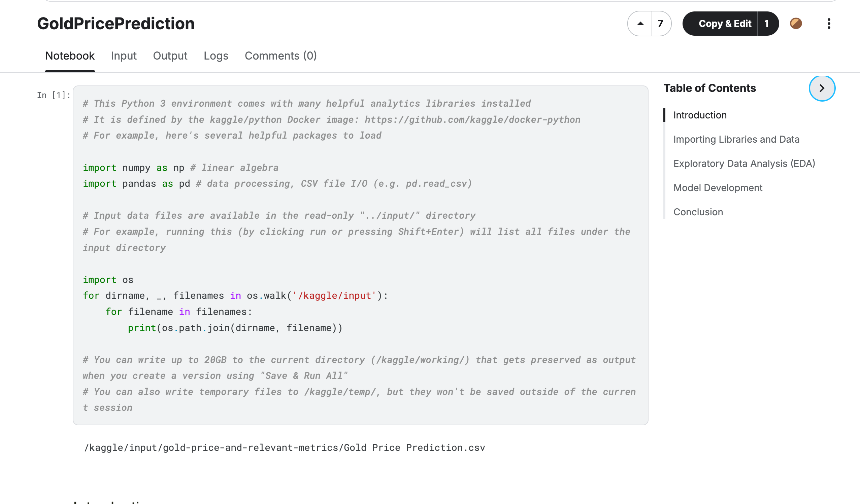Switch to the Notebook tab
Image resolution: width=860 pixels, height=504 pixels.
[70, 56]
